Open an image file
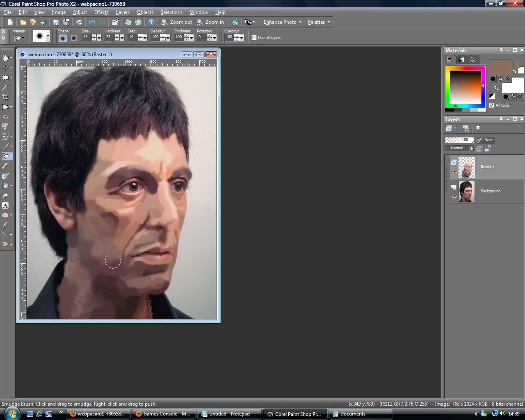 coord(23,22)
